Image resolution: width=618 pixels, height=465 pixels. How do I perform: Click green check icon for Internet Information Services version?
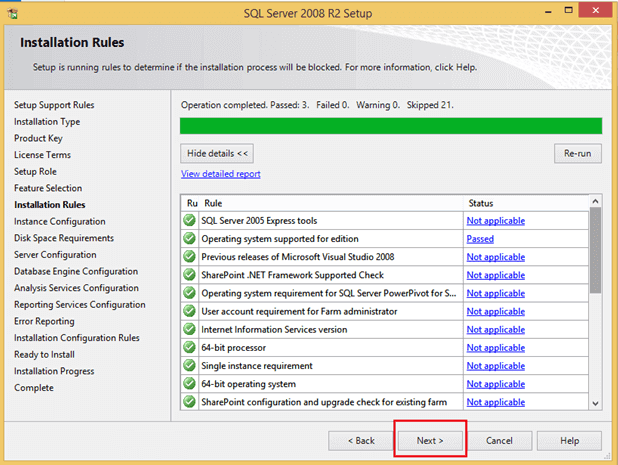pos(189,330)
